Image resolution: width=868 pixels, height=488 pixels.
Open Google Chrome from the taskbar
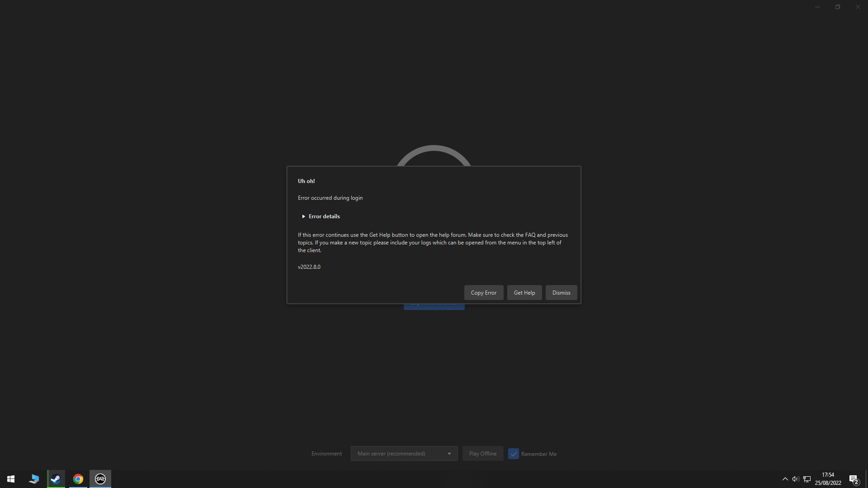(78, 479)
